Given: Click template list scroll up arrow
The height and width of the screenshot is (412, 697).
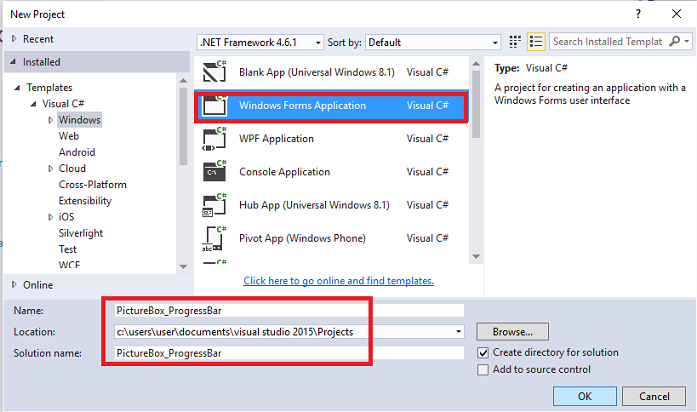Looking at the screenshot, I should tap(476, 64).
